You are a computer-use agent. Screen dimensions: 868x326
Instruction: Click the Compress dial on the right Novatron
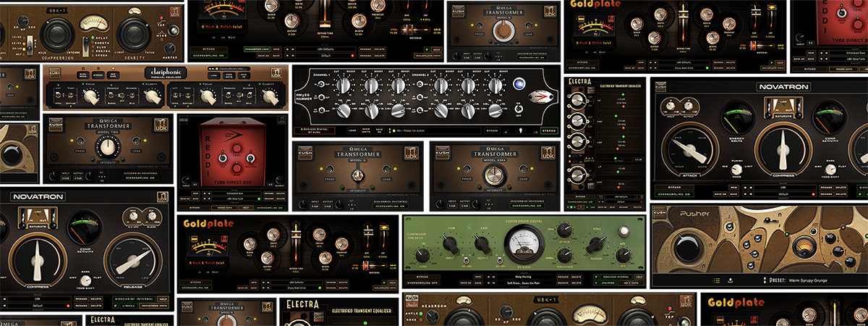click(x=783, y=150)
